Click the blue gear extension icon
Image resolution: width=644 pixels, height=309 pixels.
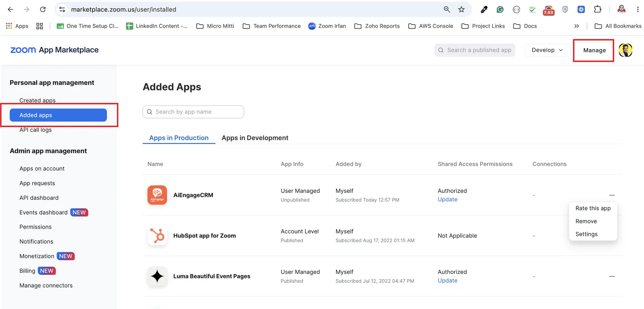pos(581,9)
